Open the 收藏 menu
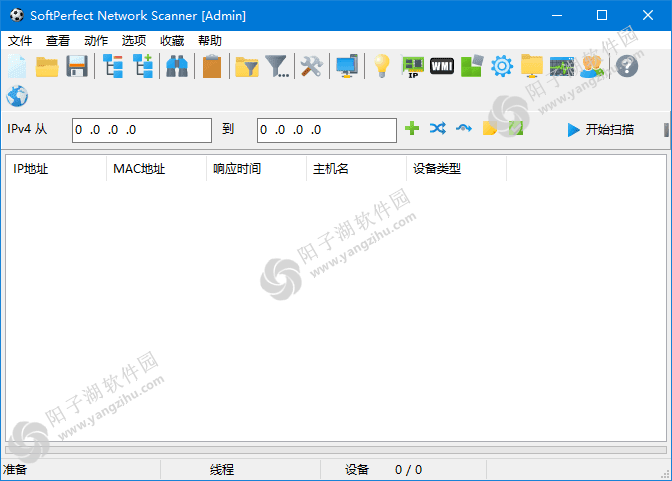The width and height of the screenshot is (672, 481). [x=172, y=41]
